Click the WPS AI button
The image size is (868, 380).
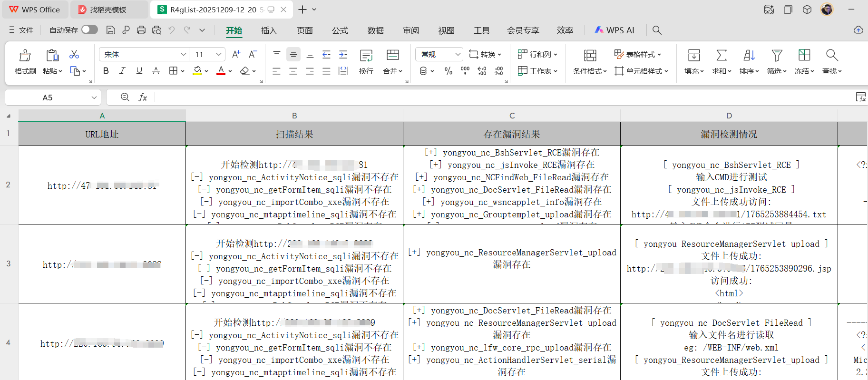[x=614, y=30]
